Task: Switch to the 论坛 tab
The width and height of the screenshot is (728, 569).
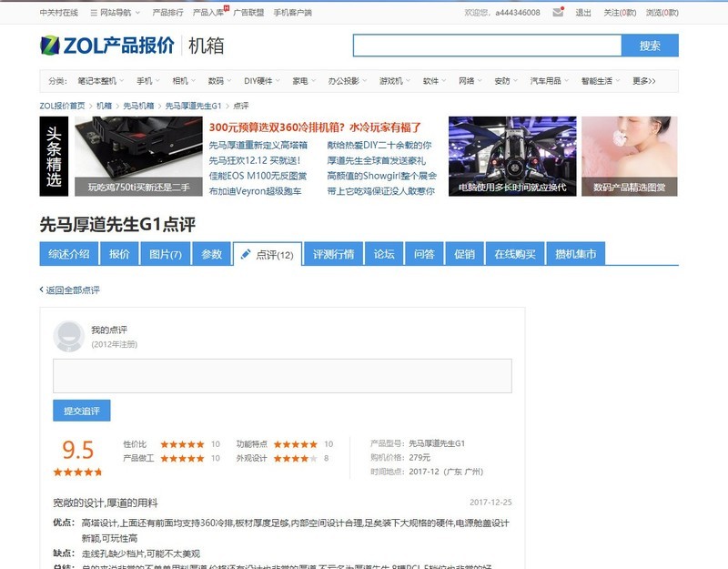Action: (384, 254)
